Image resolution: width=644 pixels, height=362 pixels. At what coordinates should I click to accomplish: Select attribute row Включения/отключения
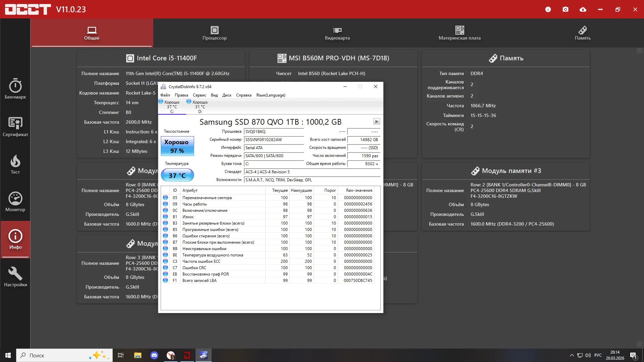coord(268,210)
